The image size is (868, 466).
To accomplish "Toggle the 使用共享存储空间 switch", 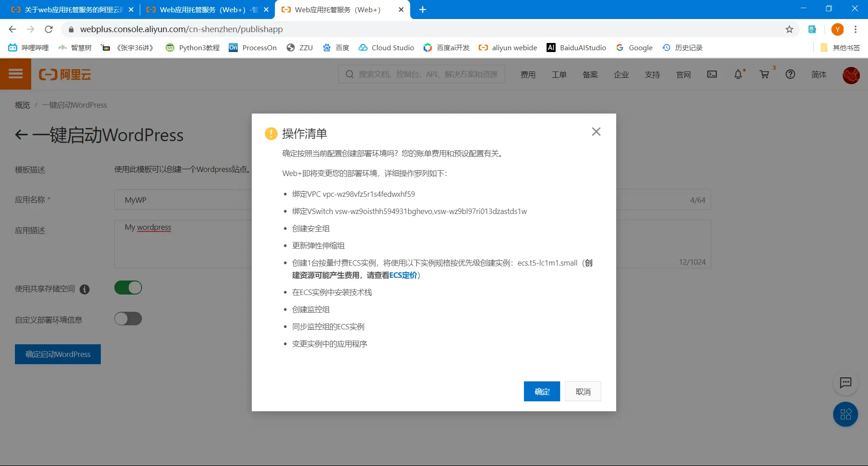I will coord(128,288).
